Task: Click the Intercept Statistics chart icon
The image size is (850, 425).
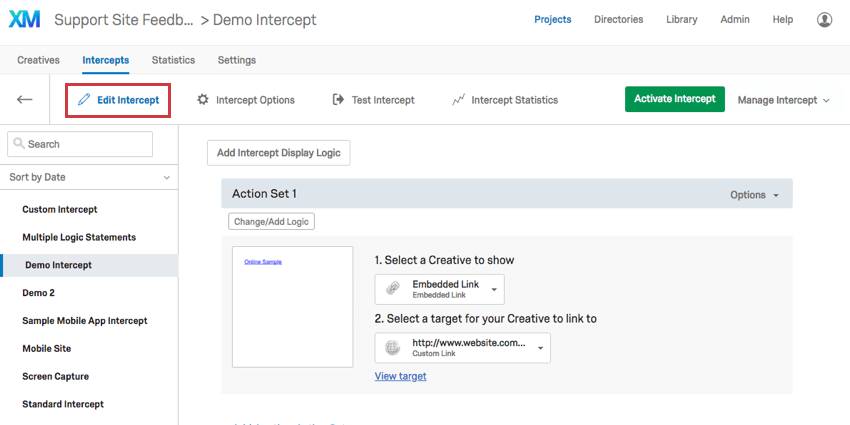Action: [458, 100]
